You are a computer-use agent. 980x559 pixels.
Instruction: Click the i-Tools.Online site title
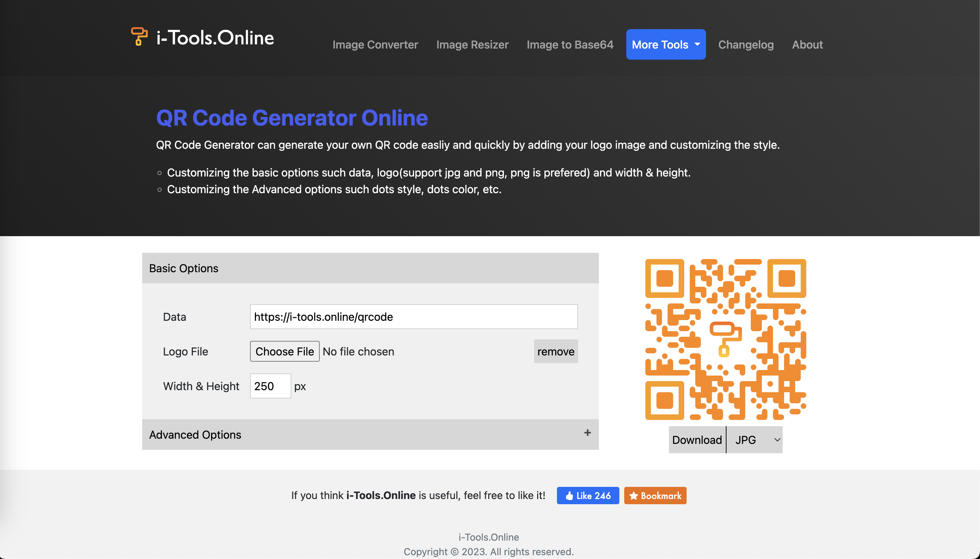coord(215,37)
